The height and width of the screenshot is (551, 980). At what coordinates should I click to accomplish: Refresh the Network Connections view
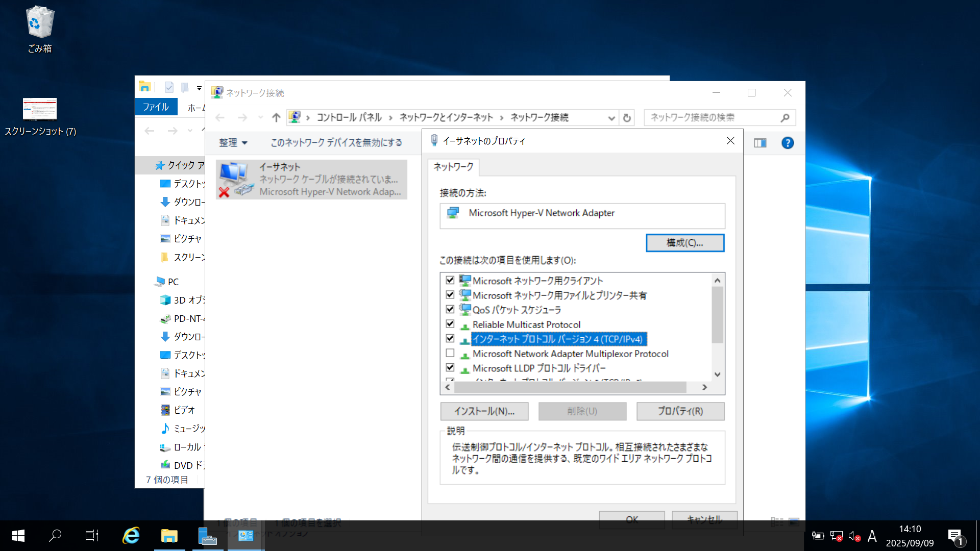[627, 117]
